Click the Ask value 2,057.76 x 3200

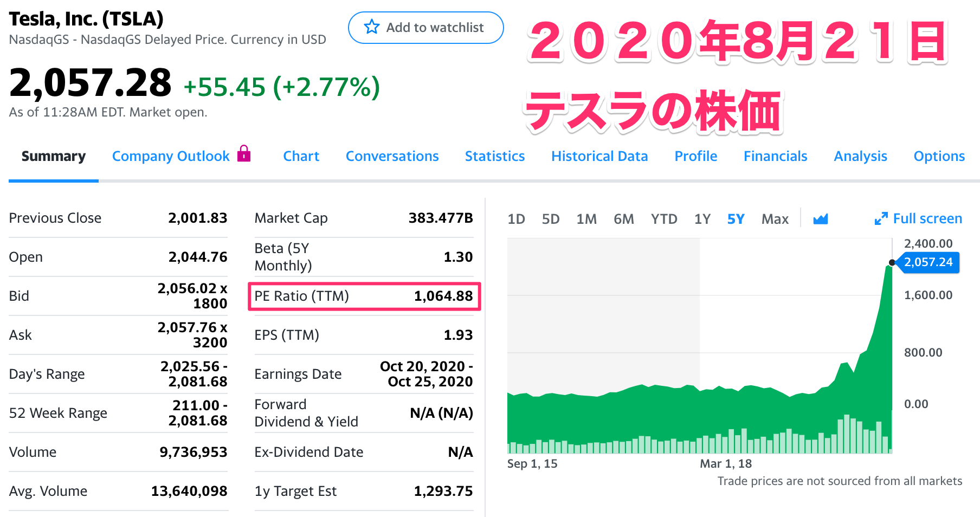click(x=192, y=335)
